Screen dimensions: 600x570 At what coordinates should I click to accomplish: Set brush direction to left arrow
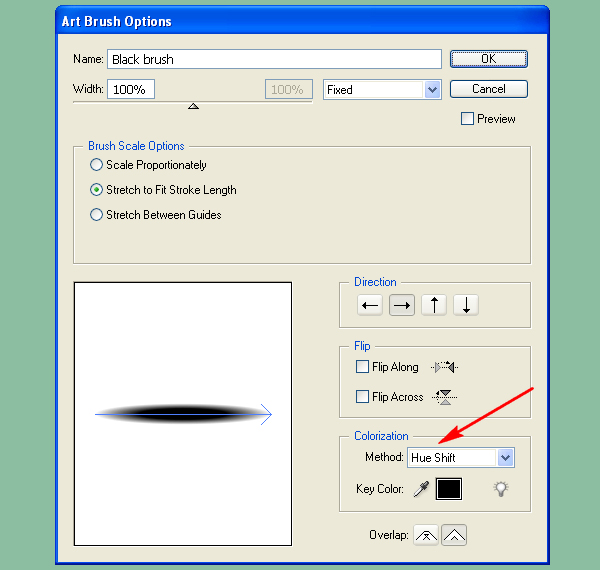[370, 305]
